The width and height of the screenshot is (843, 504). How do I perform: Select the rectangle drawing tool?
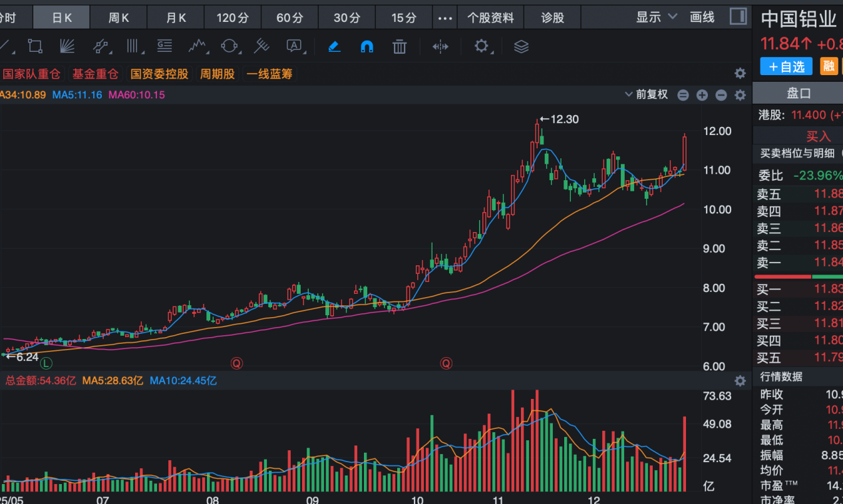tap(35, 47)
